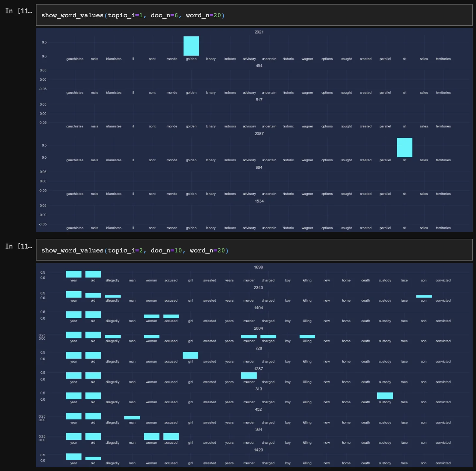Image resolution: width=476 pixels, height=471 pixels.
Task: Click the son bar in chart 2343
Action: click(x=424, y=296)
